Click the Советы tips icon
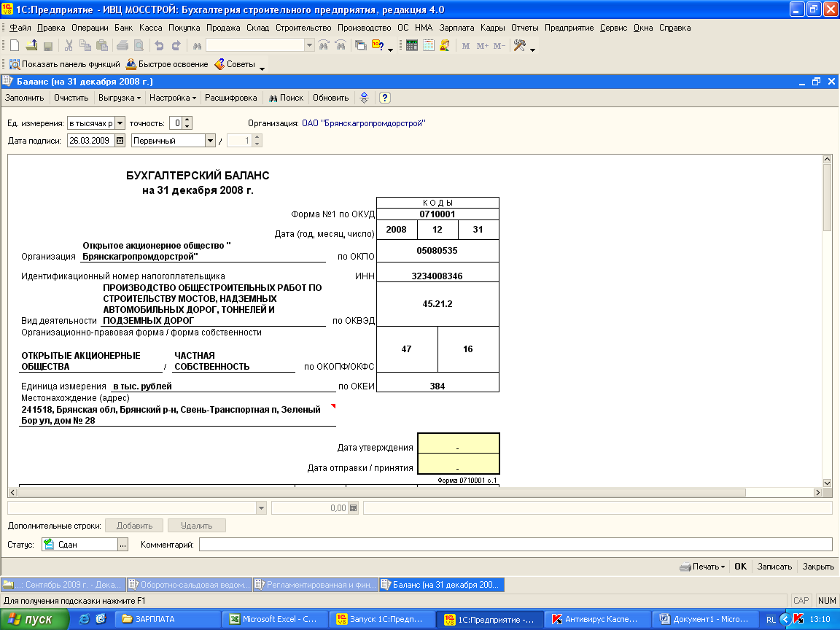This screenshot has width=840, height=630. pos(221,64)
